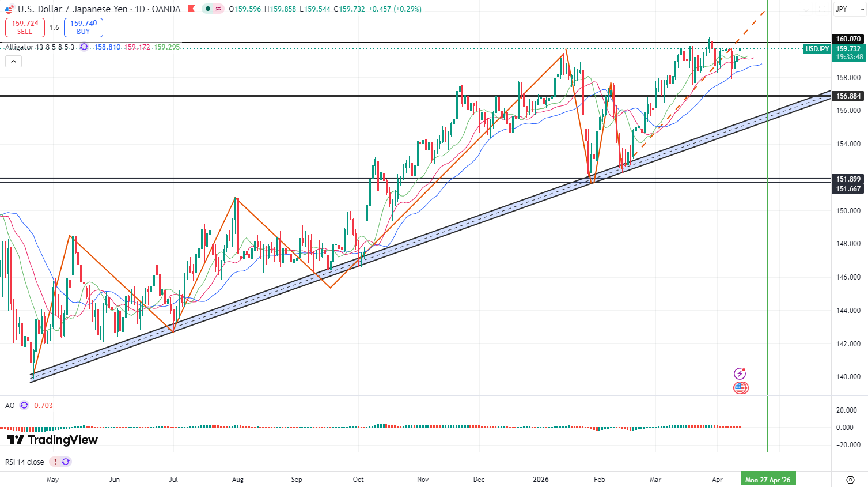The height and width of the screenshot is (487, 868).
Task: Click the AO indicator refresh icon
Action: [x=24, y=405]
